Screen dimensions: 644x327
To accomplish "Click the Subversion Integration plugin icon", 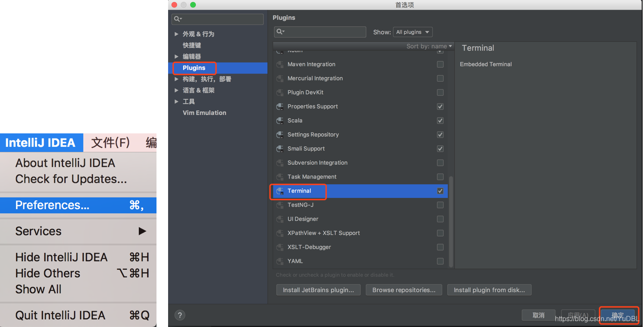I will click(280, 163).
